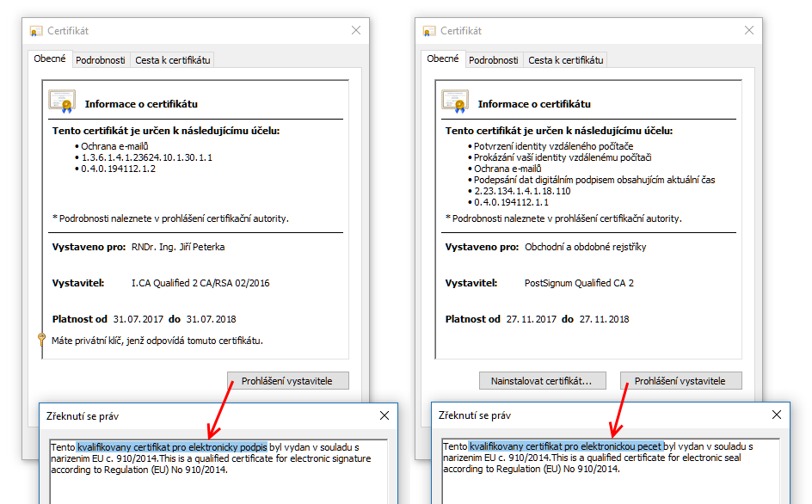Close the left Zřeknutí se práv dialog
Viewport: 812px width, 504px height.
(384, 415)
